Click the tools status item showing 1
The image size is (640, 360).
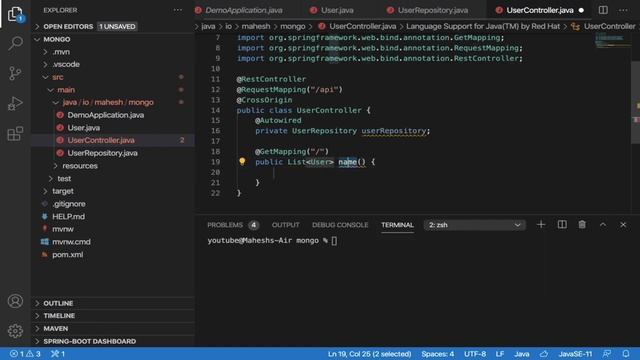click(58, 354)
